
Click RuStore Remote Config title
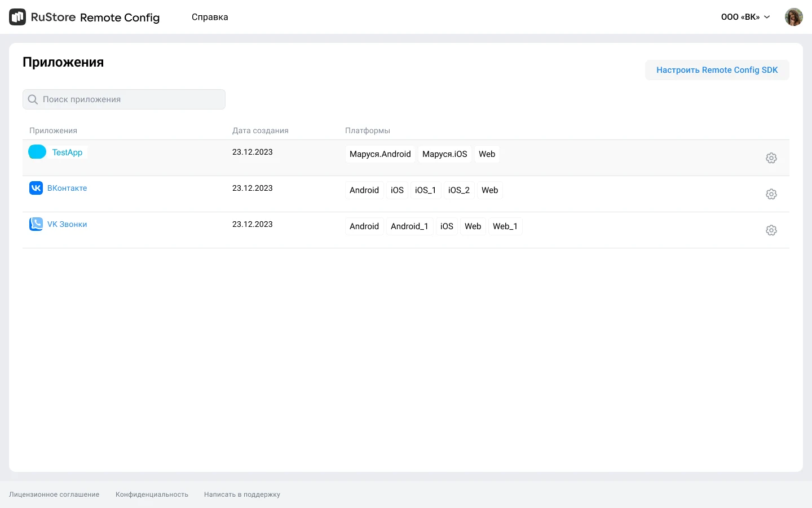point(95,17)
